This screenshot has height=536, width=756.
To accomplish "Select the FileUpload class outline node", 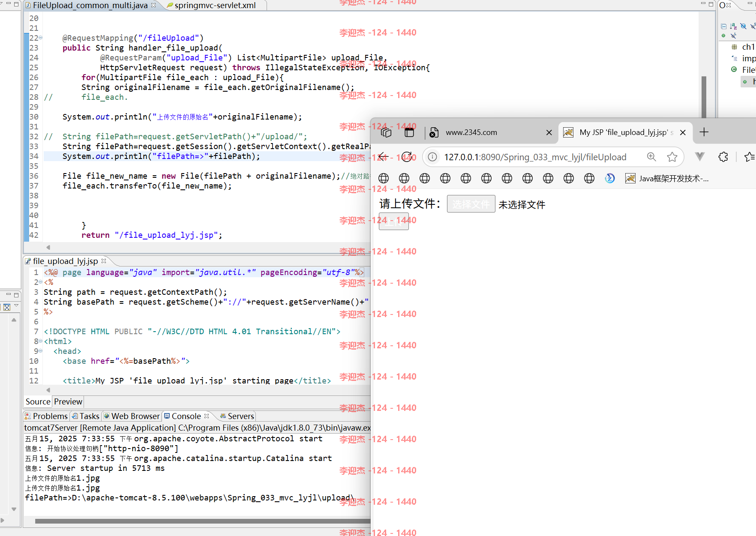I will (743, 70).
